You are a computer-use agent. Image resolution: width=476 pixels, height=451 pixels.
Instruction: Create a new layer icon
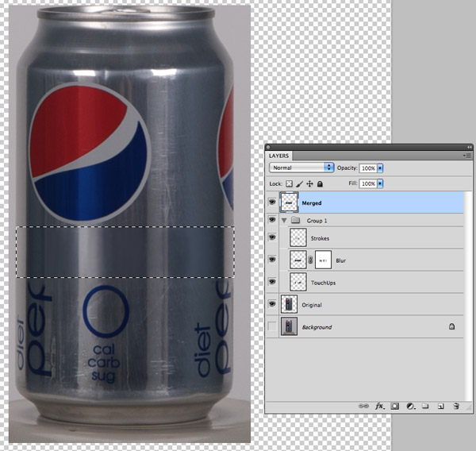point(440,406)
